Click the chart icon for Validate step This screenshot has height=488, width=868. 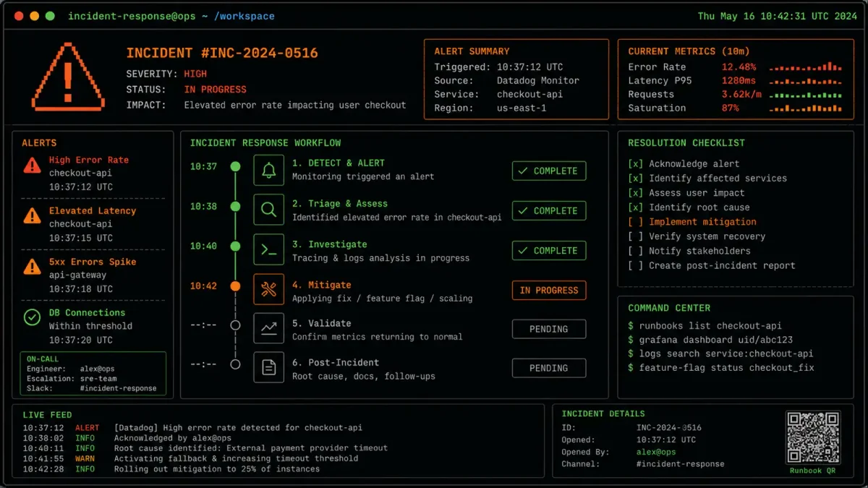coord(268,328)
